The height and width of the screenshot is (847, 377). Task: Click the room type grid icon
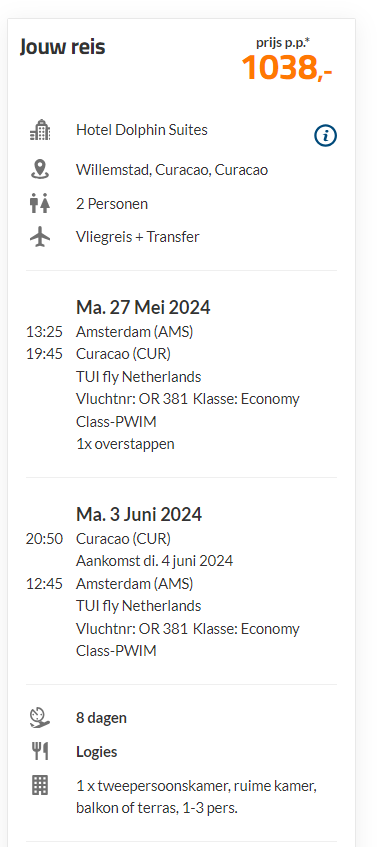coord(40,785)
